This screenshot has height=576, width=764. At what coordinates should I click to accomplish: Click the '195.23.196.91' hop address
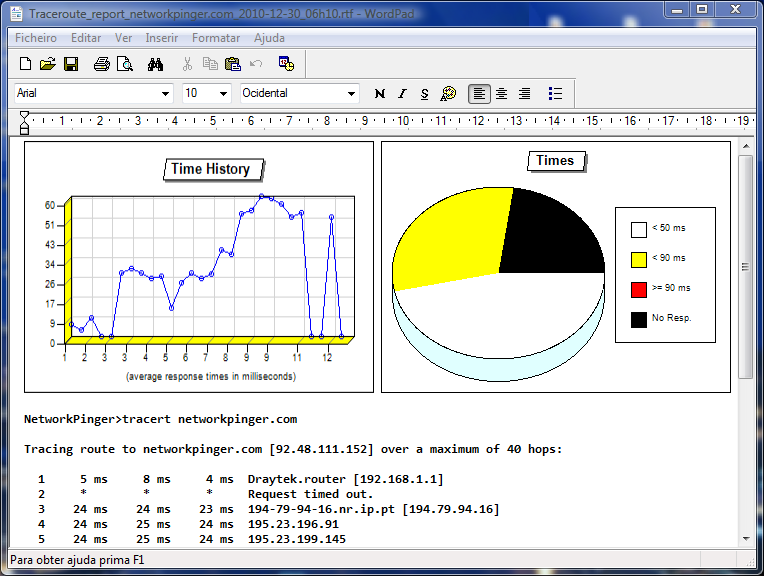[293, 524]
